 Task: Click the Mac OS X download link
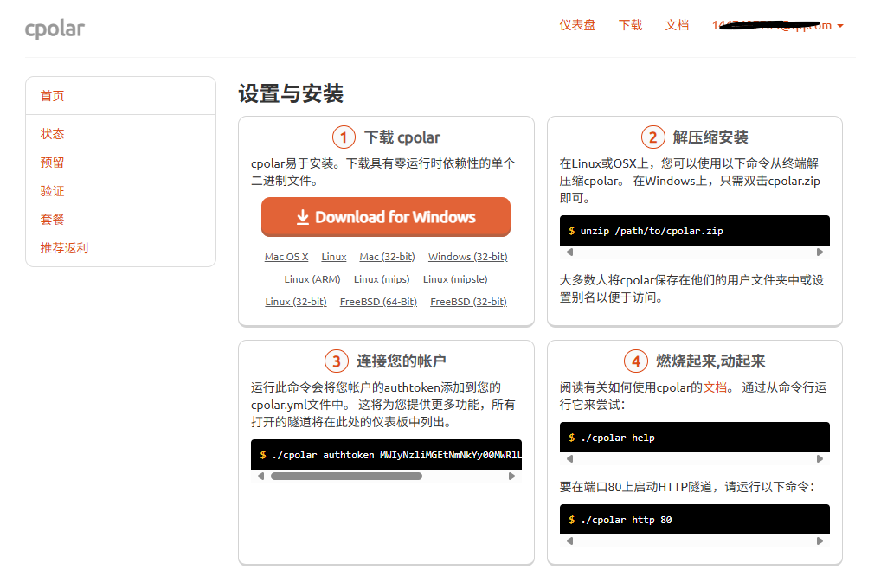click(286, 257)
